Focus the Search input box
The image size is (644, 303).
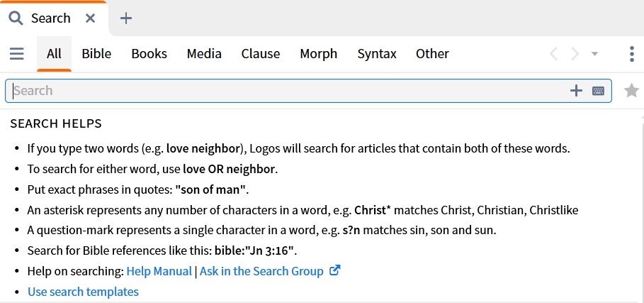288,90
